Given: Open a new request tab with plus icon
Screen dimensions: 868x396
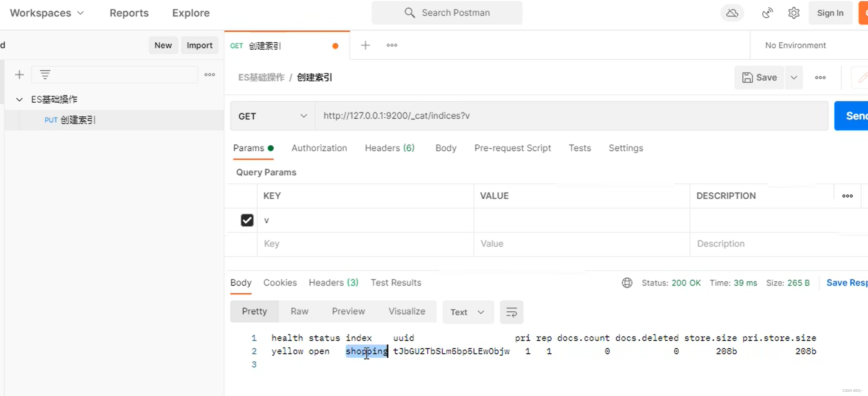Looking at the screenshot, I should [365, 45].
